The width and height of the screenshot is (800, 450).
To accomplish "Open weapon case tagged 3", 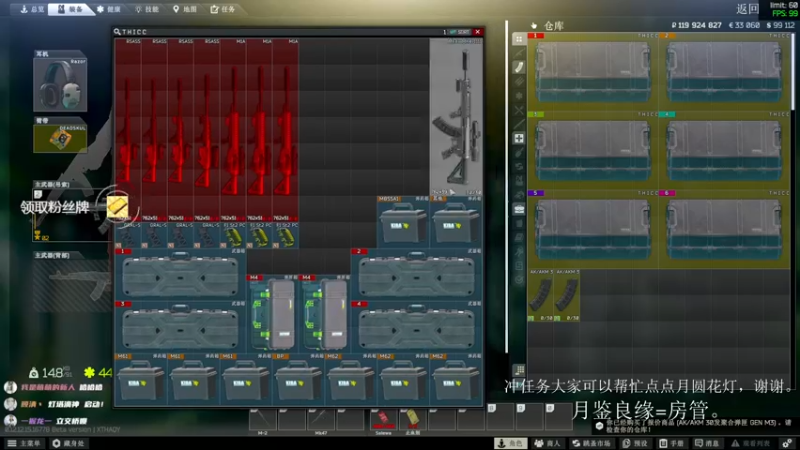I will click(x=181, y=327).
